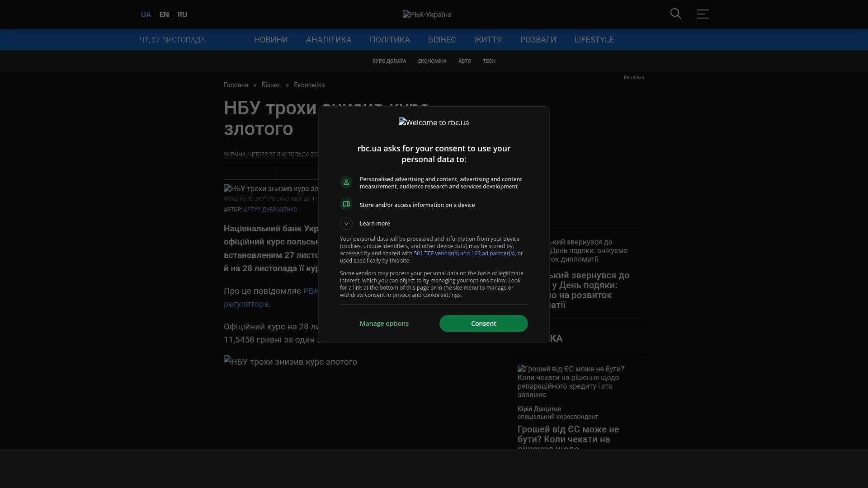
Task: Switch language to EN
Action: click(x=164, y=14)
